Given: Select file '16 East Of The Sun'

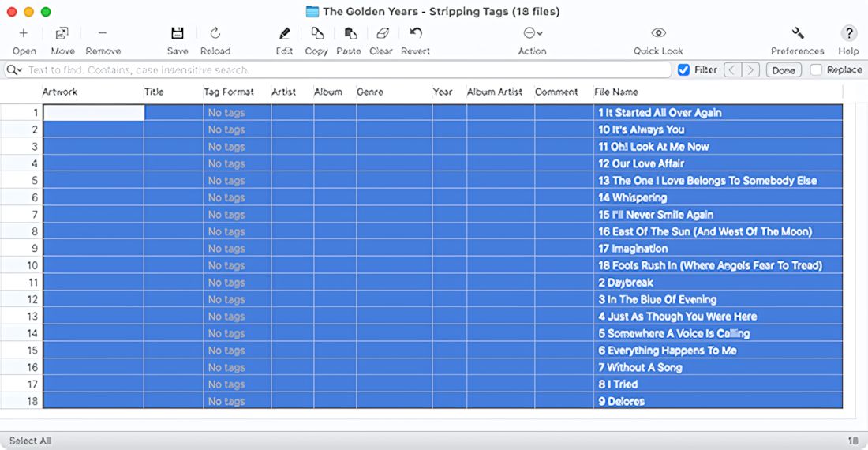Looking at the screenshot, I should pyautogui.click(x=705, y=231).
